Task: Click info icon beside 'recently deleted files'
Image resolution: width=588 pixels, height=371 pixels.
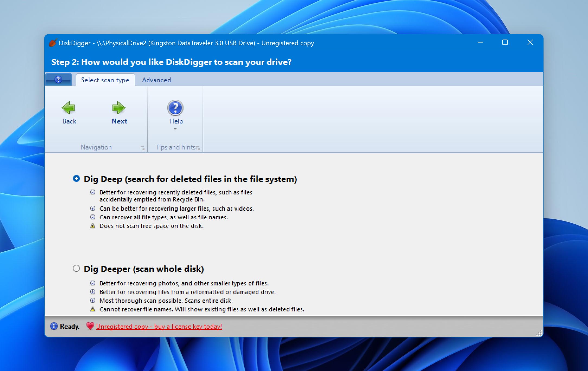Action: tap(93, 192)
